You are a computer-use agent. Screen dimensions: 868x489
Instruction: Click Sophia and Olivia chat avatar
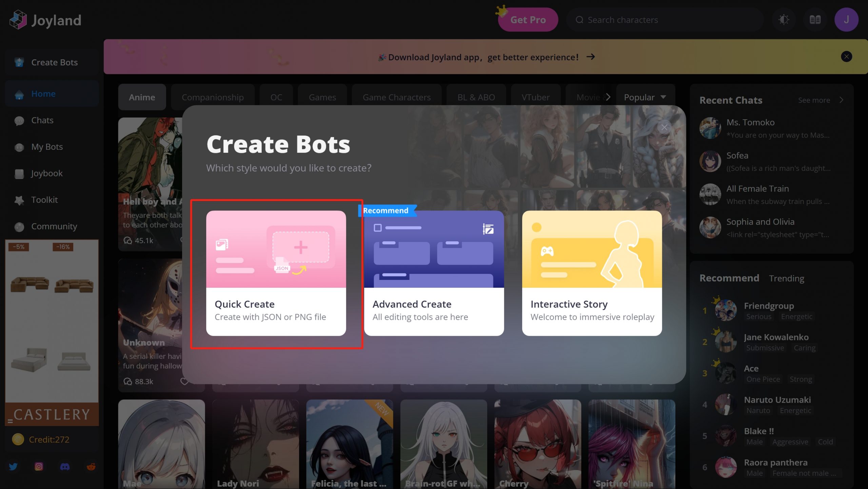[710, 228]
